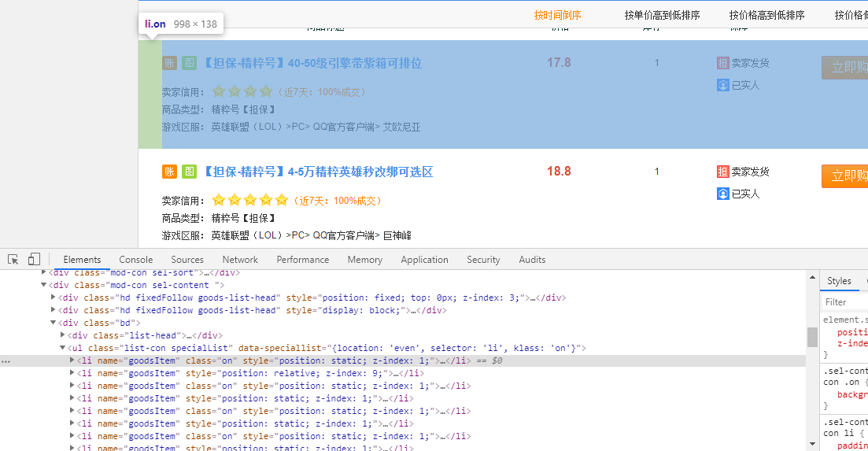
Task: Click DOM tree scrollbar up arrow
Action: tap(812, 277)
